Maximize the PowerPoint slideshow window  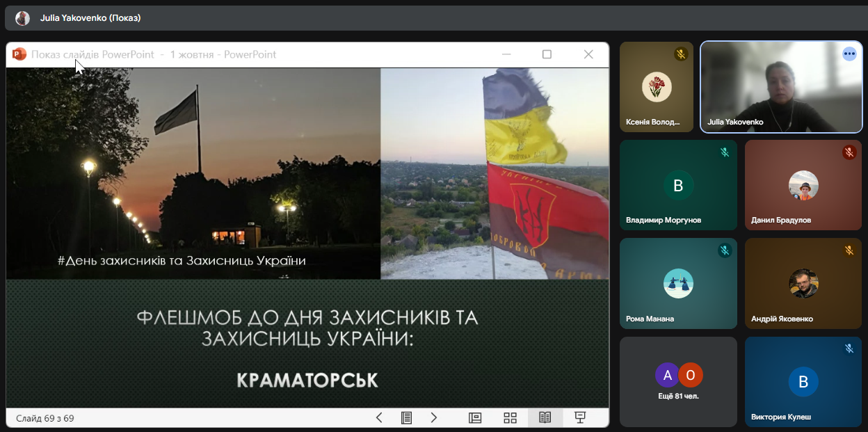(x=547, y=54)
